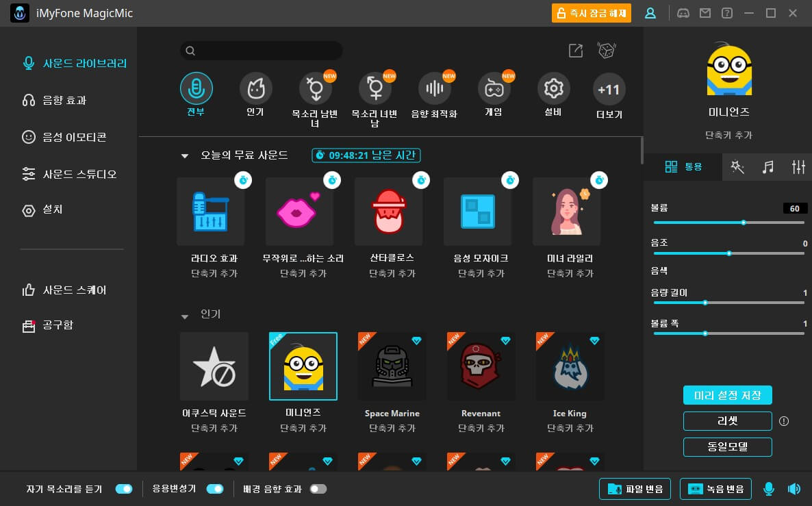This screenshot has width=812, height=506.
Task: Select the 어쿠스틱 사운드 star icon
Action: tap(214, 366)
